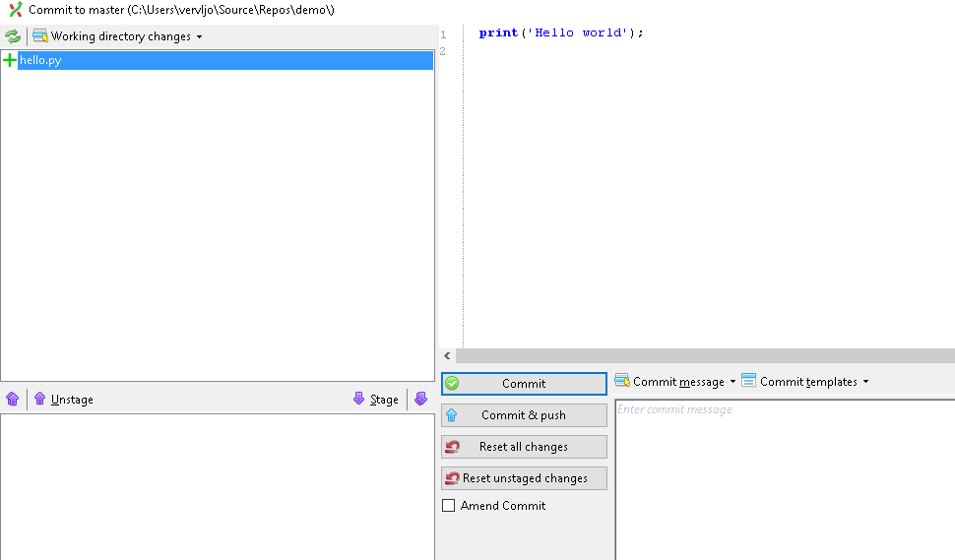Click the Commit & push button
Viewport: 955px width, 560px height.
(x=524, y=415)
